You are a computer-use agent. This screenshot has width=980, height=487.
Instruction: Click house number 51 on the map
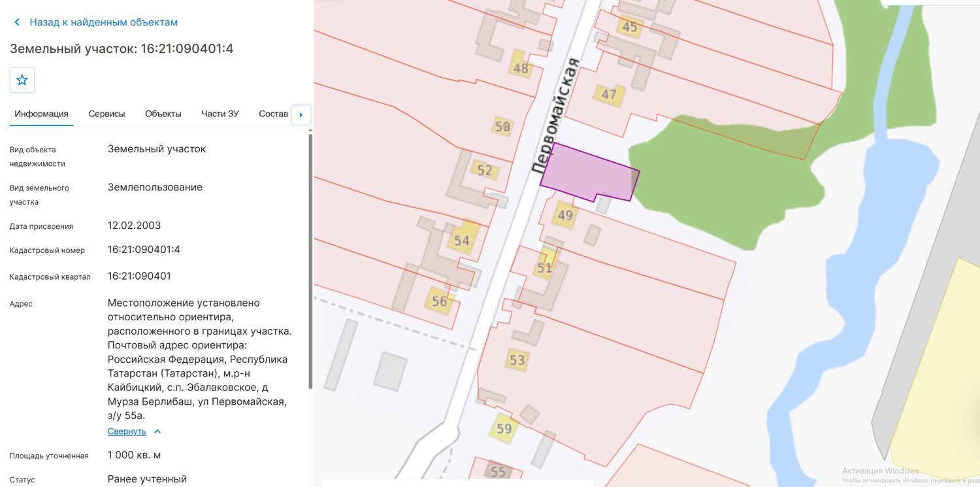click(545, 268)
